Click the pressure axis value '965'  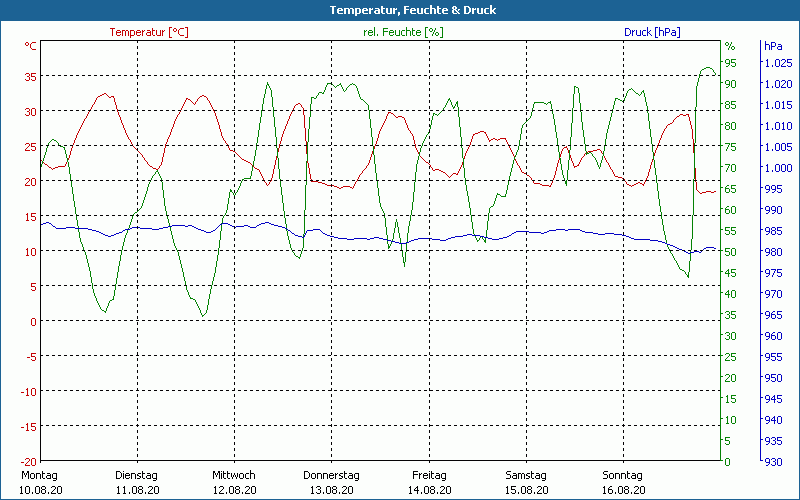pyautogui.click(x=773, y=315)
